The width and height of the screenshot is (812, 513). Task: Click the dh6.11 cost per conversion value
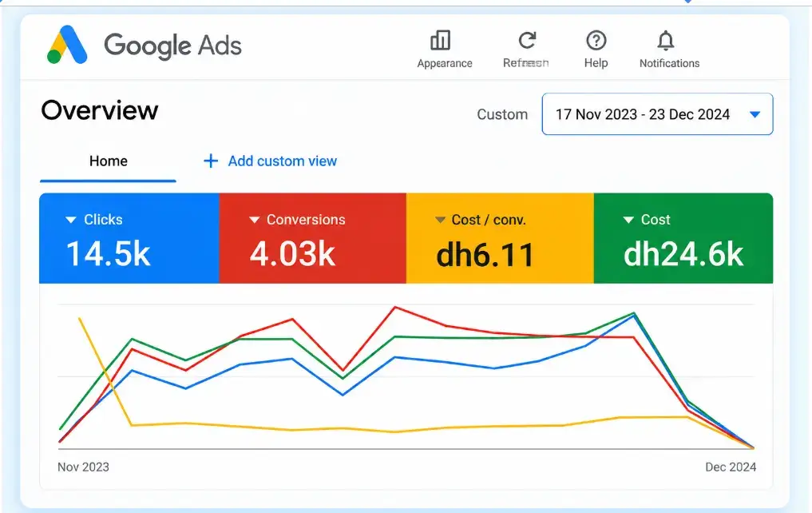485,255
